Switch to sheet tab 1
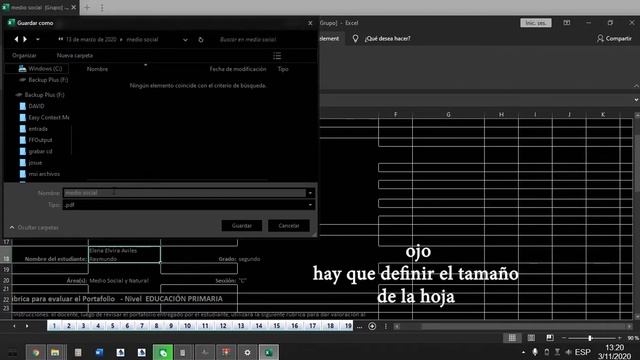 coord(54,326)
